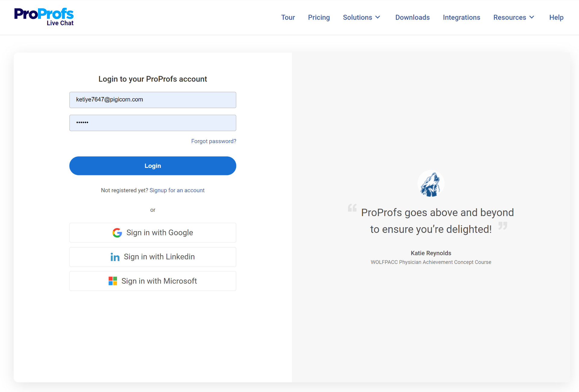
Task: Select Sign in with Microsoft
Action: click(x=153, y=281)
